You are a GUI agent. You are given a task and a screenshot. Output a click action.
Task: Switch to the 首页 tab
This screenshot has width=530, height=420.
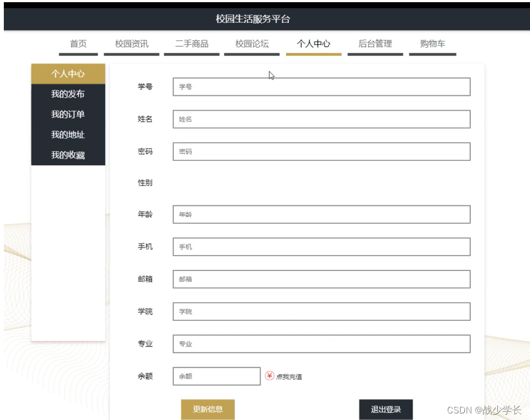(78, 44)
